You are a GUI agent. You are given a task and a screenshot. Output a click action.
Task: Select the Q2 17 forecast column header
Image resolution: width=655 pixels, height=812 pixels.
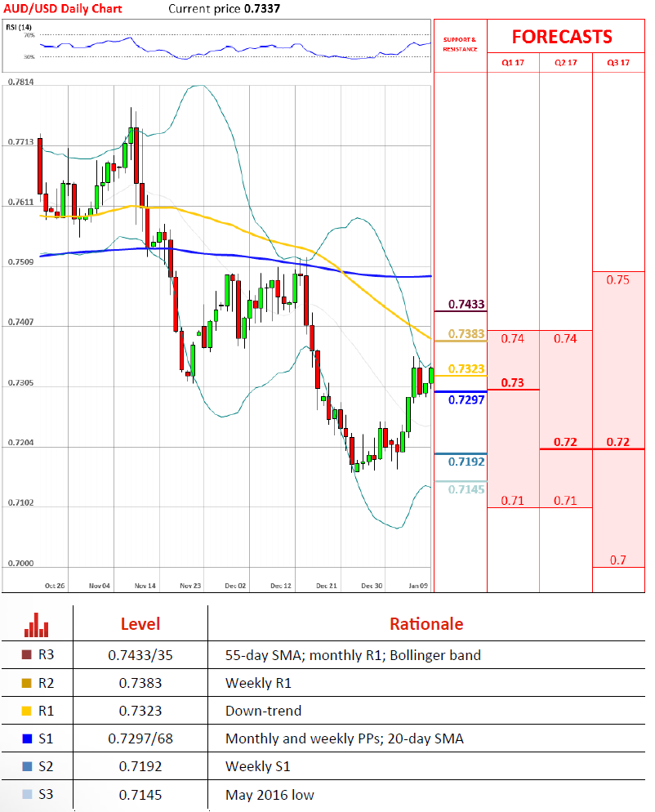pyautogui.click(x=565, y=63)
